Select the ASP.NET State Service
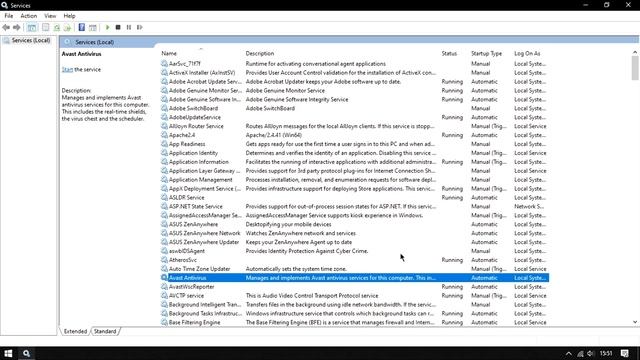The width and height of the screenshot is (640, 360). 355,207
